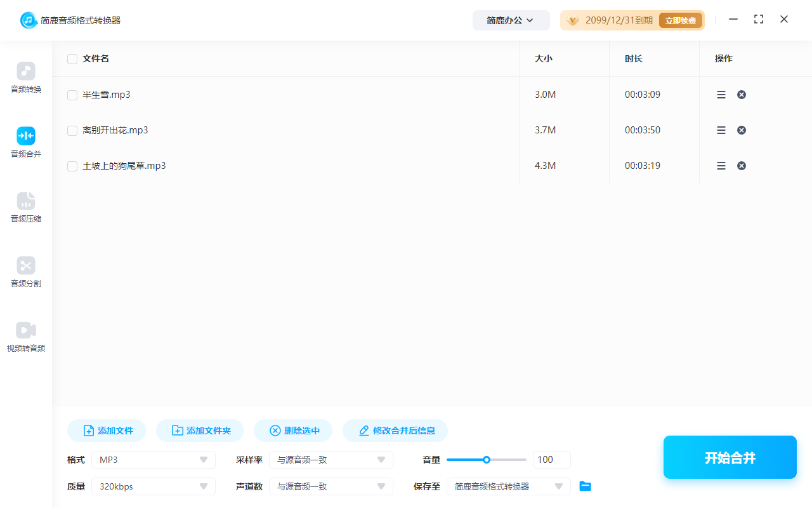Image resolution: width=812 pixels, height=508 pixels.
Task: Open the 声道数 dropdown
Action: tap(331, 486)
